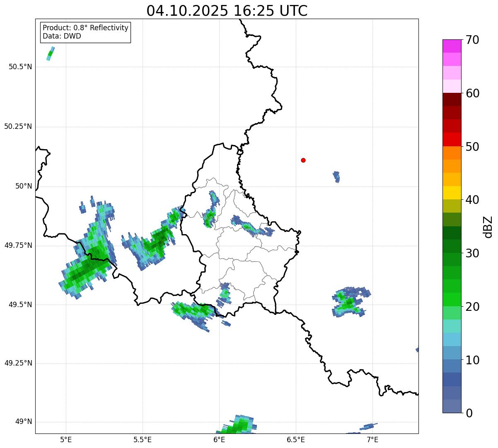Click the 7°E longitude label

tap(372, 440)
